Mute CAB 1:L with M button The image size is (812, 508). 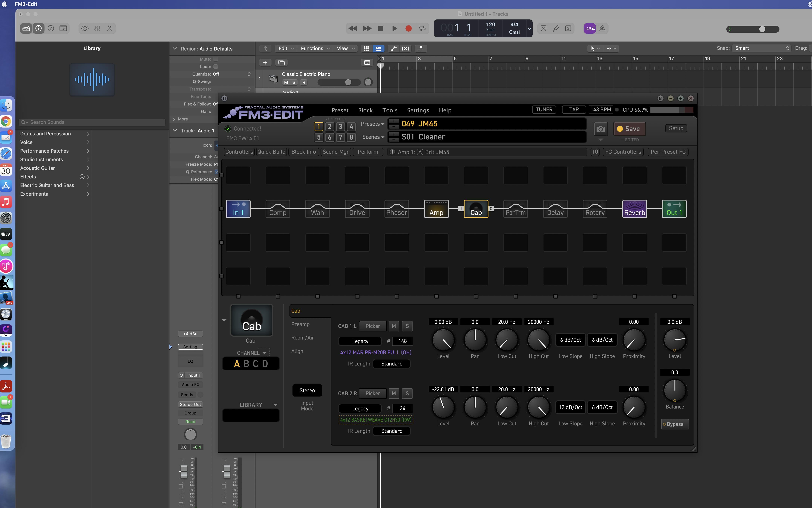click(394, 326)
